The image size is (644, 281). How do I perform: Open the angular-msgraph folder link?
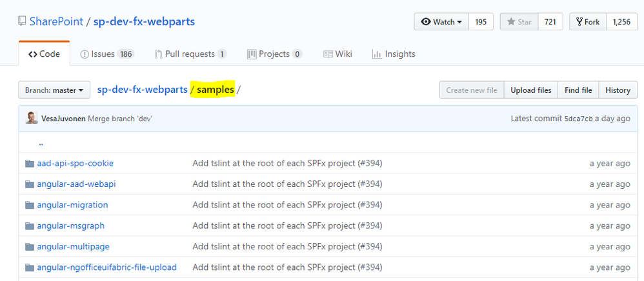pos(71,226)
